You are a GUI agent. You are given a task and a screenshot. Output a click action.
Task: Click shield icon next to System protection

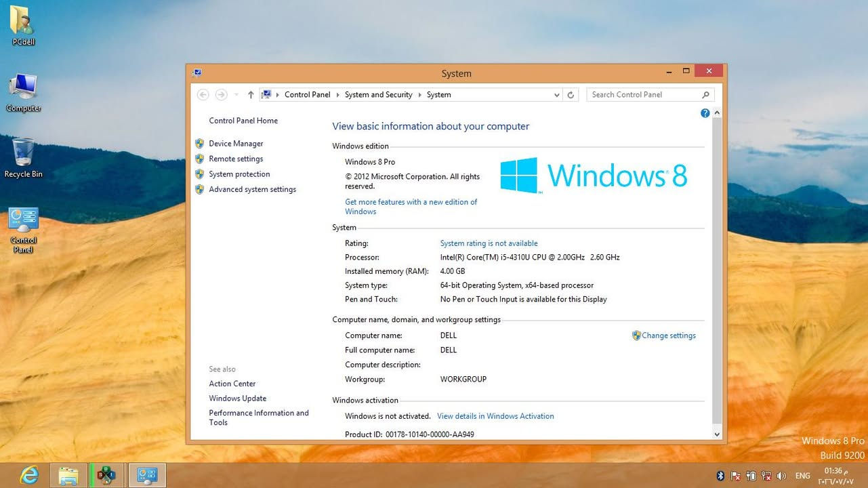tap(199, 174)
